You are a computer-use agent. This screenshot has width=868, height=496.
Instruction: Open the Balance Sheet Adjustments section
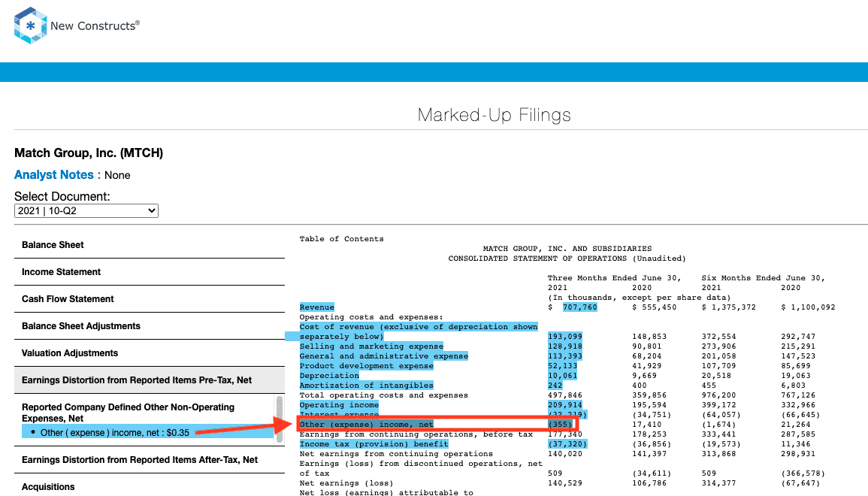point(150,326)
